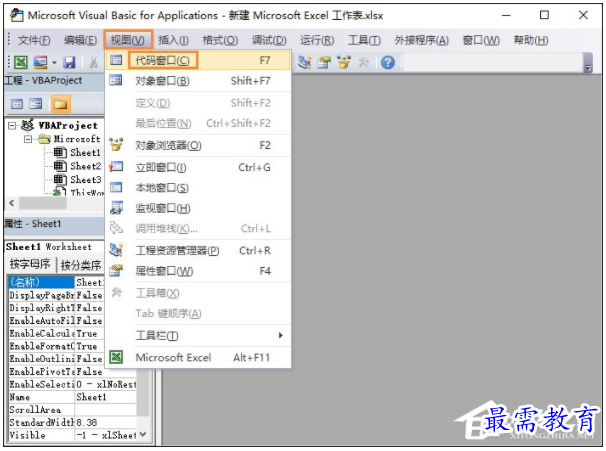Switch to 按分类序 tab
Viewport: 606px width, 451px height.
81,265
